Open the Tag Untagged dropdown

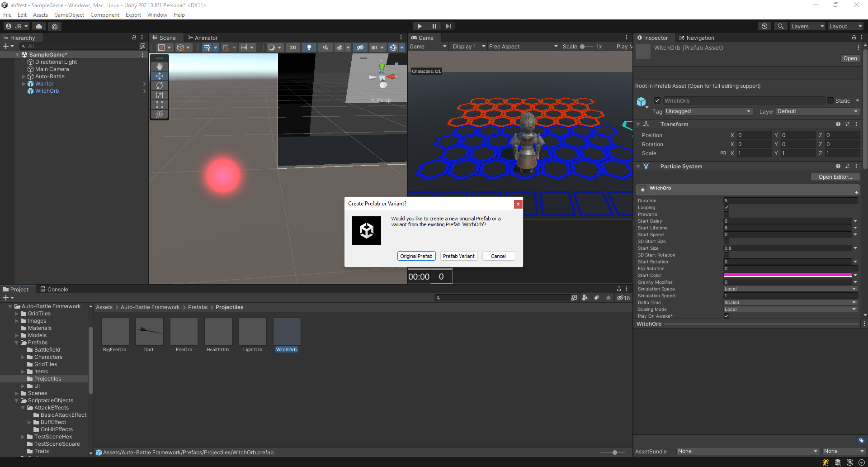708,111
